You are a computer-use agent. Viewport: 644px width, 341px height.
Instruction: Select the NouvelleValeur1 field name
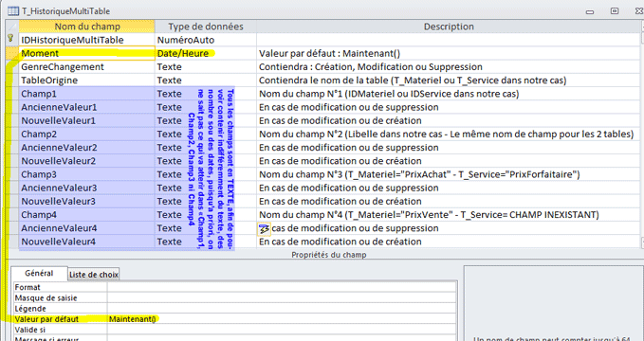pos(87,120)
